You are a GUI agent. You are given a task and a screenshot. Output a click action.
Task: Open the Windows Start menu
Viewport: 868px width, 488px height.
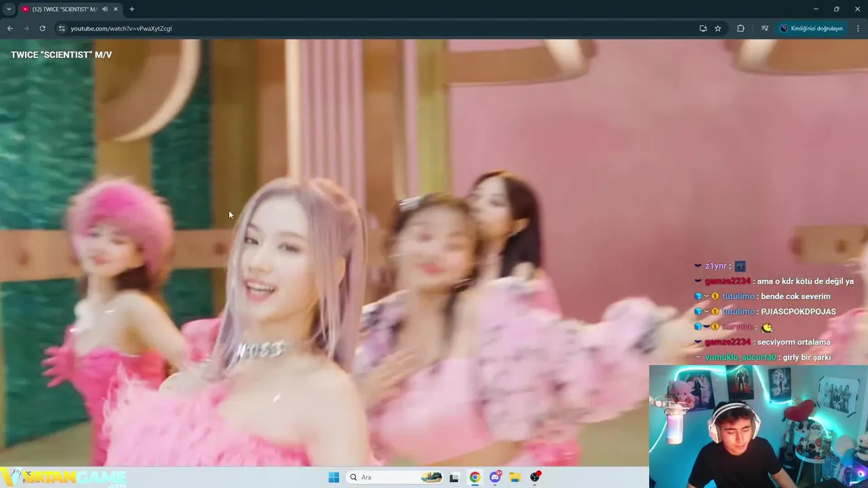(x=334, y=477)
